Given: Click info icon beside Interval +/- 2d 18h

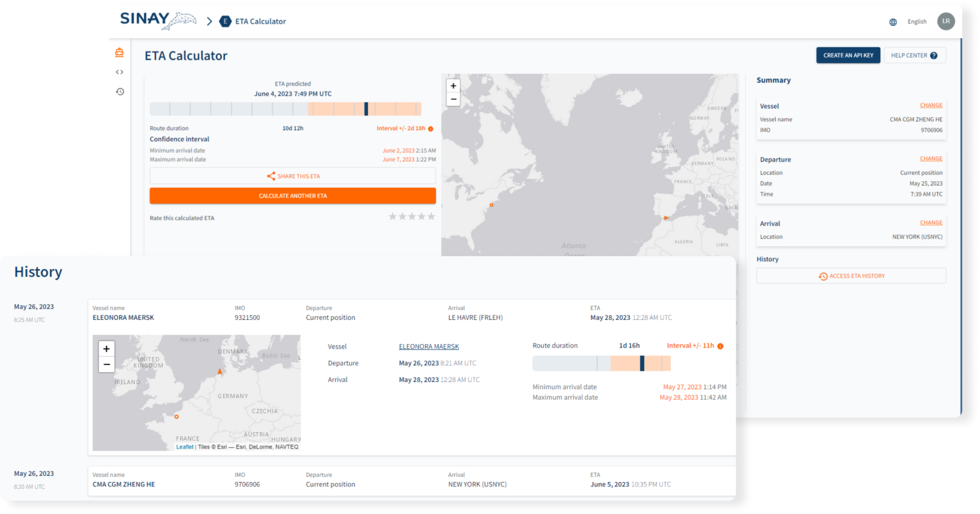Looking at the screenshot, I should coord(431,129).
